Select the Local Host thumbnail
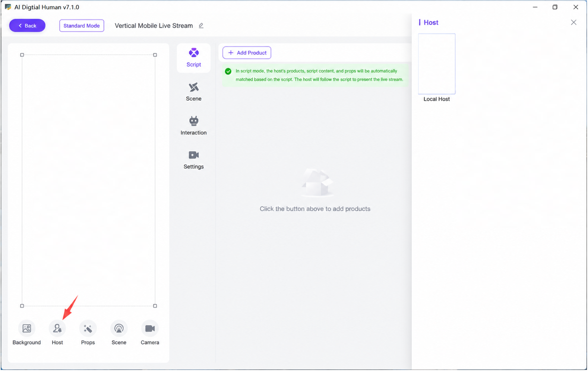The width and height of the screenshot is (588, 371). (x=437, y=64)
